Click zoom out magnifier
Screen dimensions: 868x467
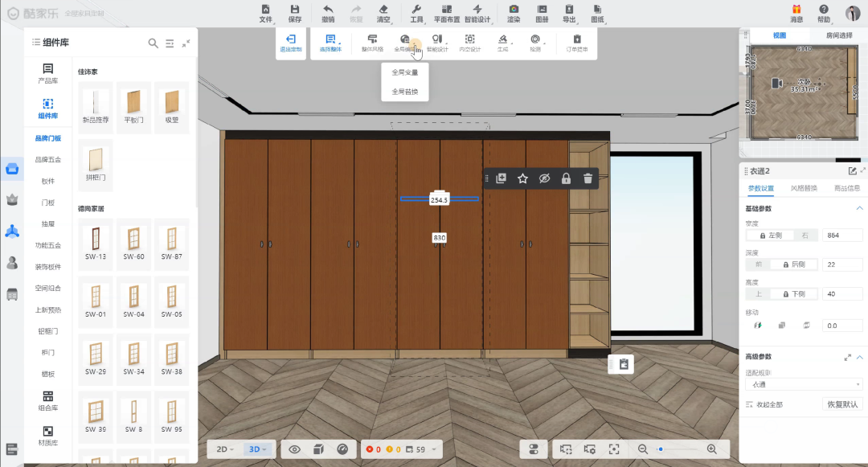643,449
